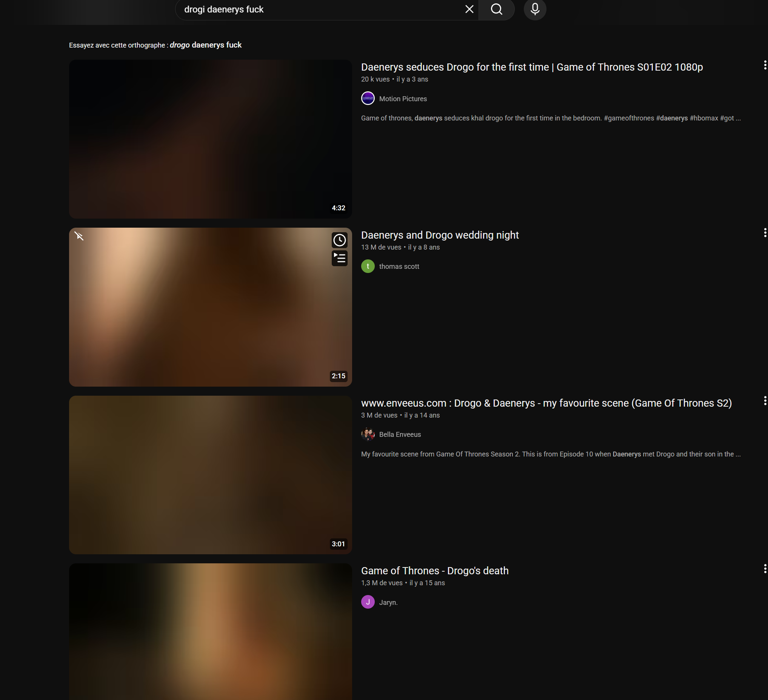The image size is (768, 700).
Task: Open thumbnail for 'Daenerys and Drogo wedding night'
Action: click(x=210, y=307)
